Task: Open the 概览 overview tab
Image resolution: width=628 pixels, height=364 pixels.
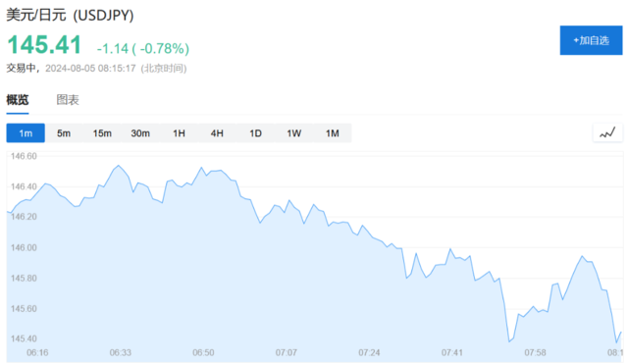Action: (18, 100)
